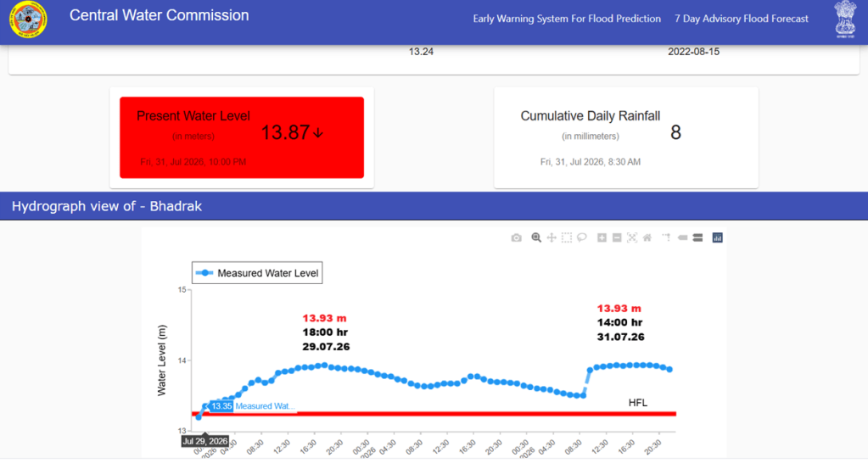Enable compare data on hover icon
Image resolution: width=868 pixels, height=469 pixels.
(697, 237)
